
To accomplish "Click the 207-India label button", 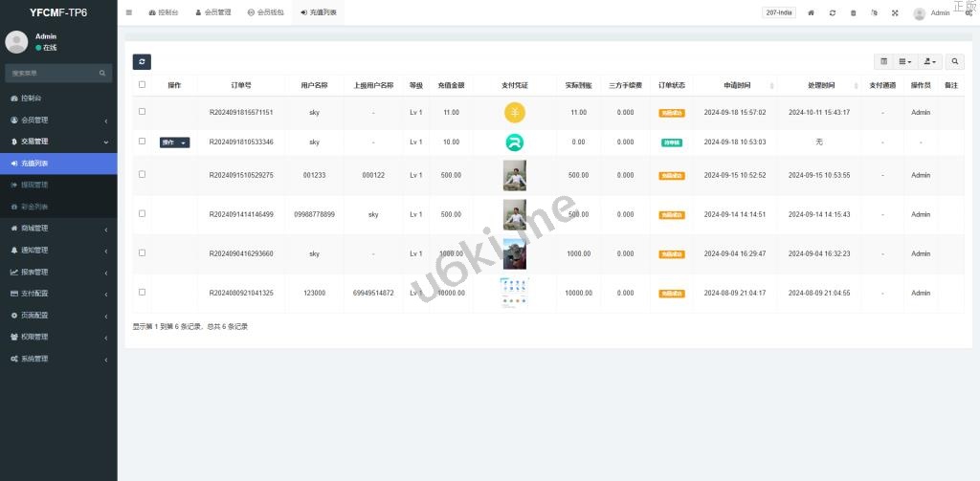I will click(x=779, y=13).
